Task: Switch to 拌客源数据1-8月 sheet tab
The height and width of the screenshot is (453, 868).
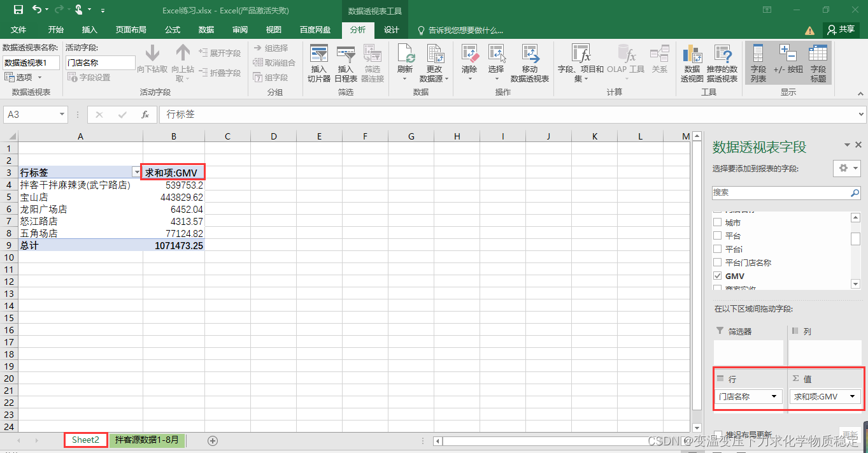Action: tap(147, 440)
